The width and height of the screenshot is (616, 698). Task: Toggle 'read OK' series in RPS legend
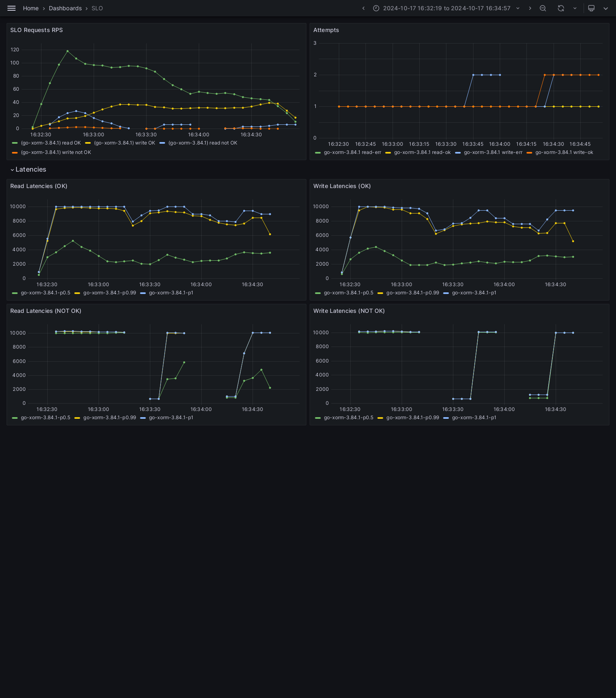pos(51,143)
